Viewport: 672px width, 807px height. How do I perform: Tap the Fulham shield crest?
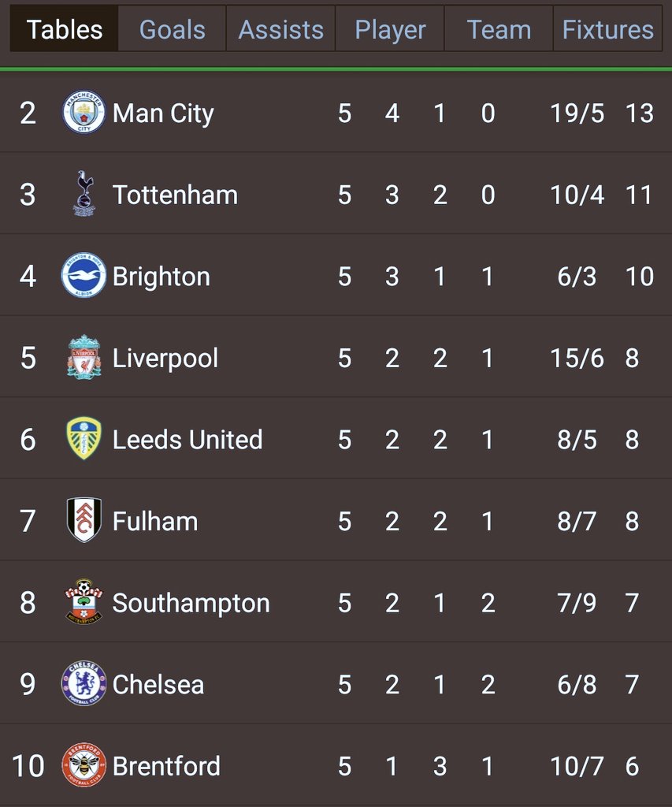click(x=84, y=520)
